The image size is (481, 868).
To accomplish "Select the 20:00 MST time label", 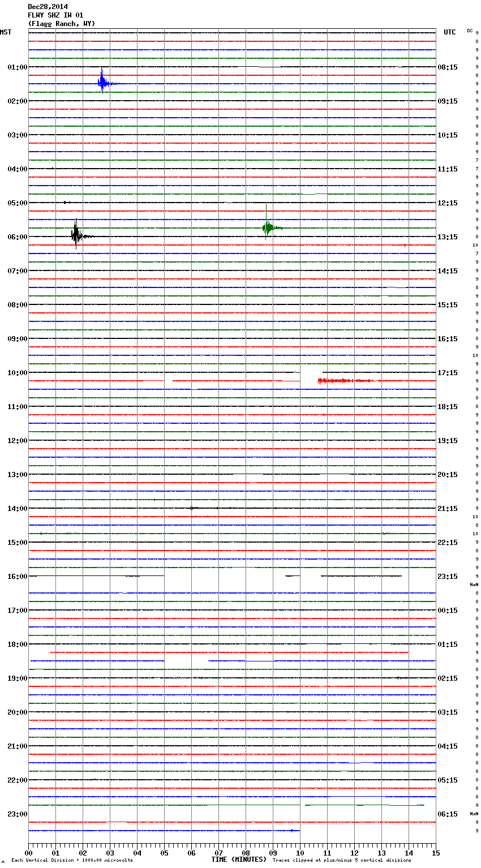I will pyautogui.click(x=18, y=712).
